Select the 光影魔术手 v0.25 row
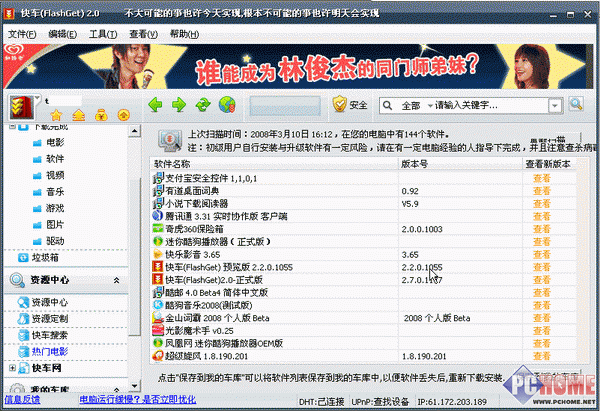600x411 pixels. tap(364, 331)
